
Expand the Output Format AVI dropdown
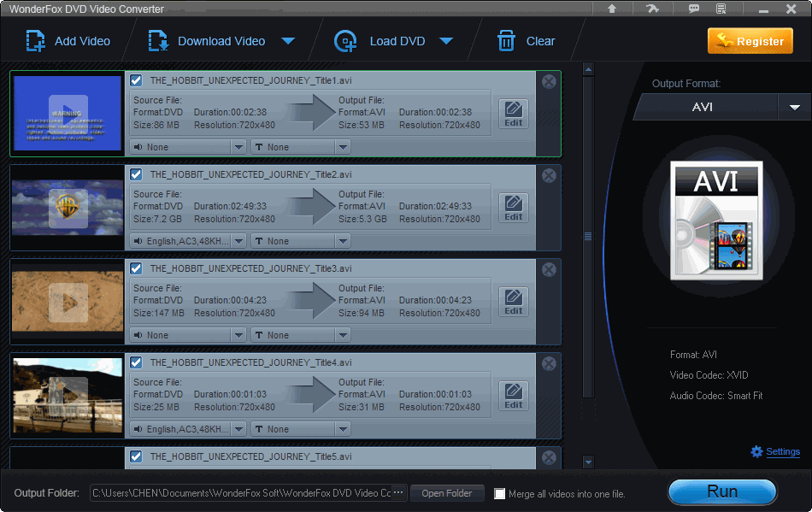[x=794, y=108]
